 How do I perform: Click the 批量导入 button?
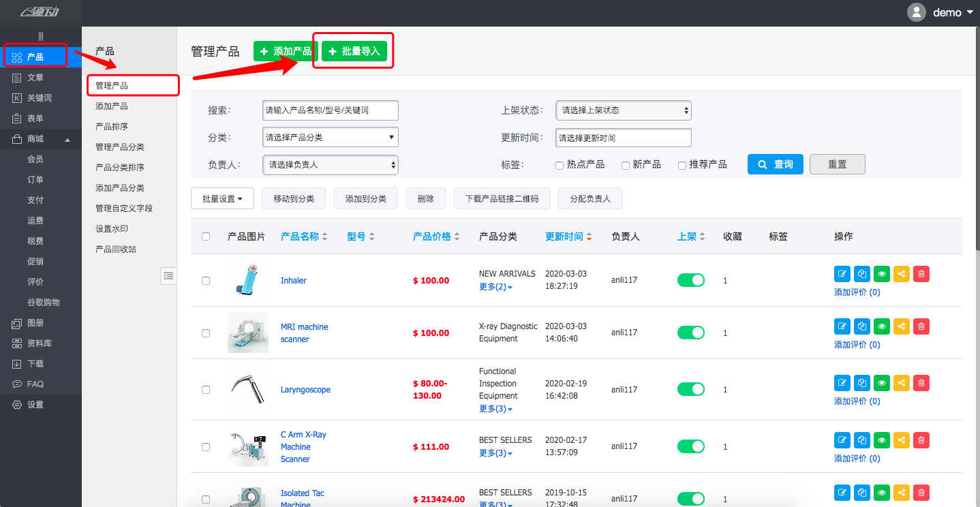coord(353,50)
